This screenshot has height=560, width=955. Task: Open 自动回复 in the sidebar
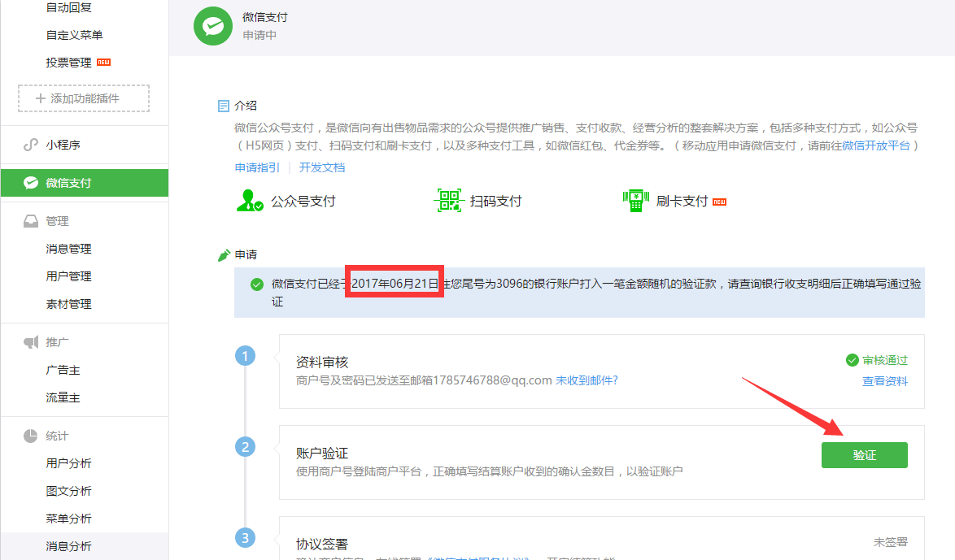tap(69, 7)
